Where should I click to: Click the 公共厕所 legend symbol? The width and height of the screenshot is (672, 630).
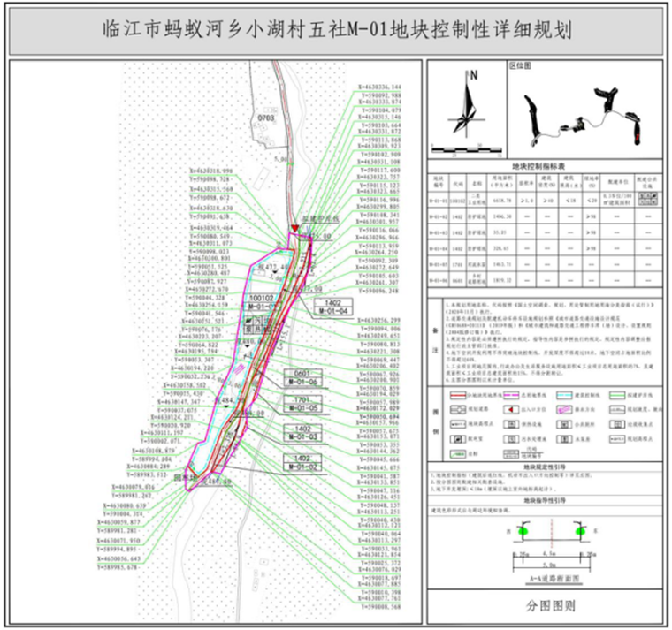coord(564,424)
